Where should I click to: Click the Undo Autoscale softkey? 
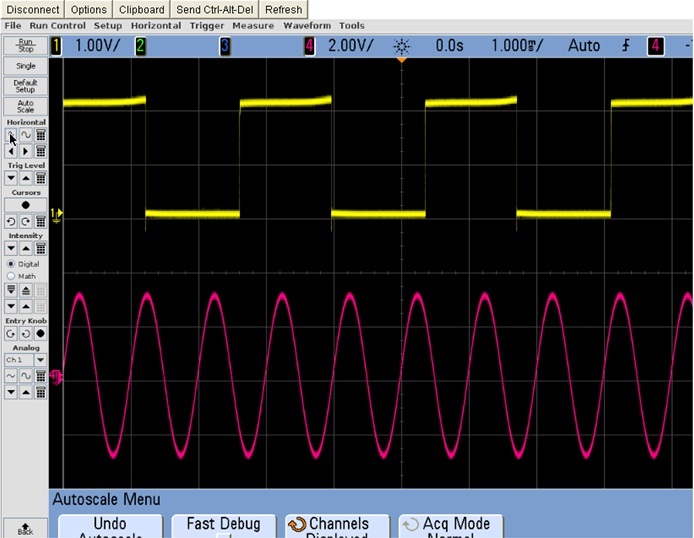click(x=109, y=526)
